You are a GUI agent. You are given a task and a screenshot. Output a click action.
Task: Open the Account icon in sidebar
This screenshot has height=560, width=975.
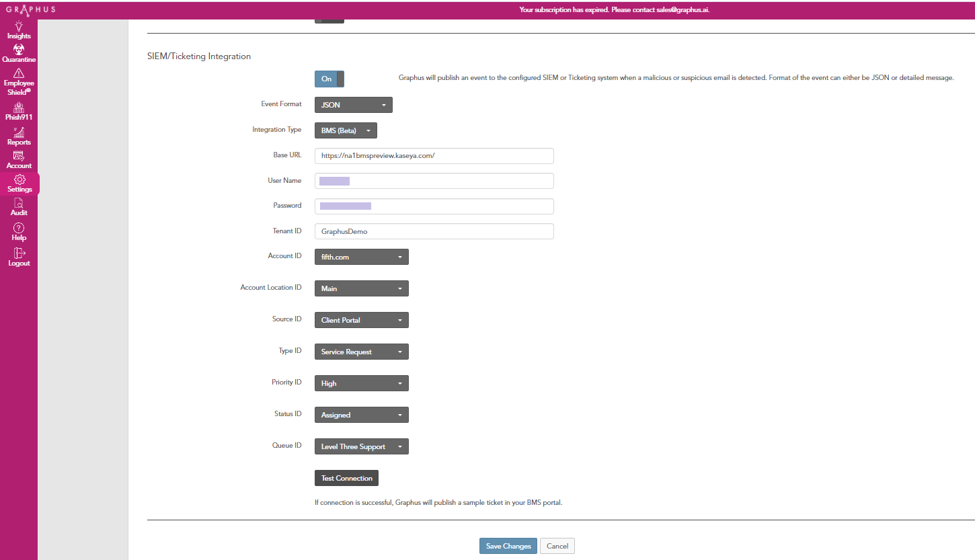tap(19, 155)
